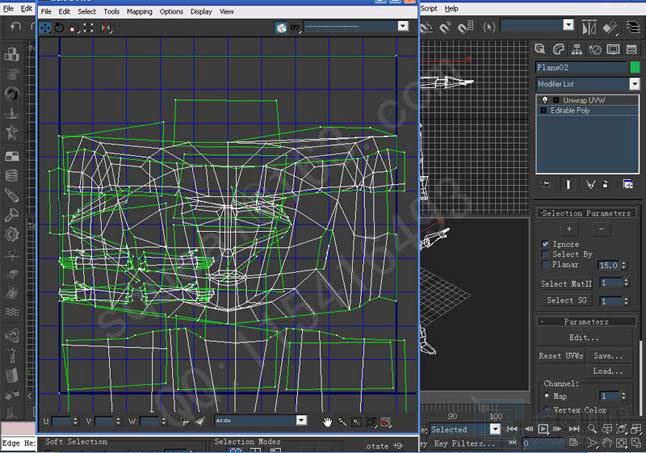The width and height of the screenshot is (646, 453).
Task: Switch to the Hierarchy command panel tab
Action: pyautogui.click(x=576, y=49)
